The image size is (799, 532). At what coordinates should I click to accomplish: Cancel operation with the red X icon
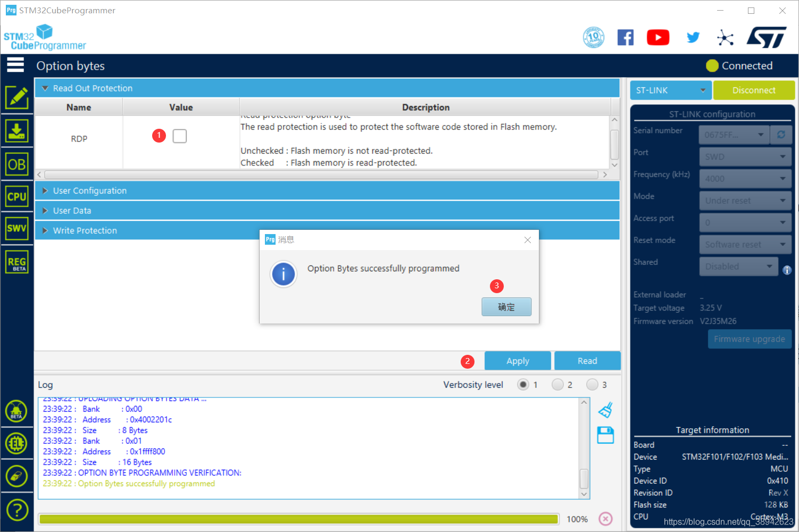click(605, 519)
